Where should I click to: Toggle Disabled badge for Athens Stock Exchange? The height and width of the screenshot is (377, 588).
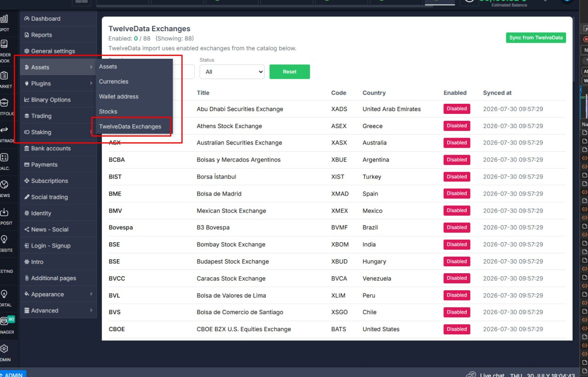point(457,126)
